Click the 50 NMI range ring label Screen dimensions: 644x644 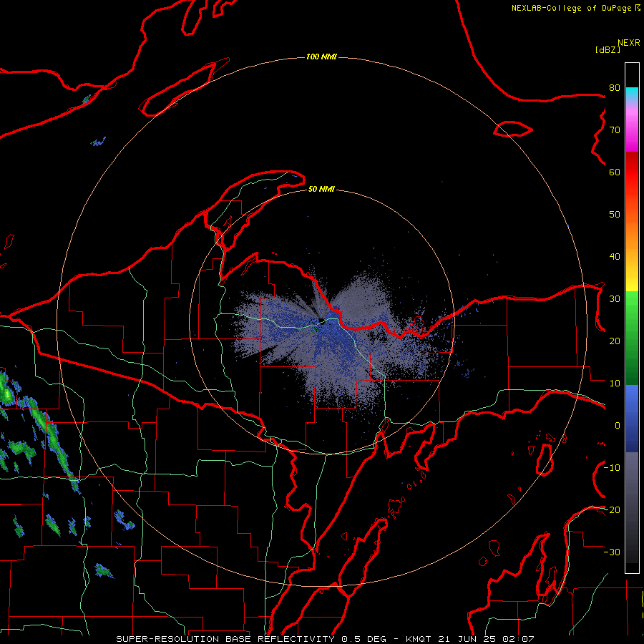[321, 189]
